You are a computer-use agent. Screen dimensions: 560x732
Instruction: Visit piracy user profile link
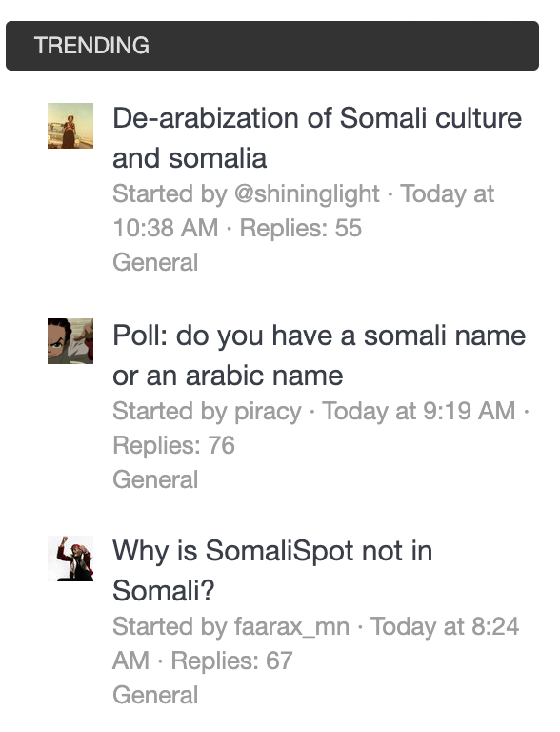(268, 412)
